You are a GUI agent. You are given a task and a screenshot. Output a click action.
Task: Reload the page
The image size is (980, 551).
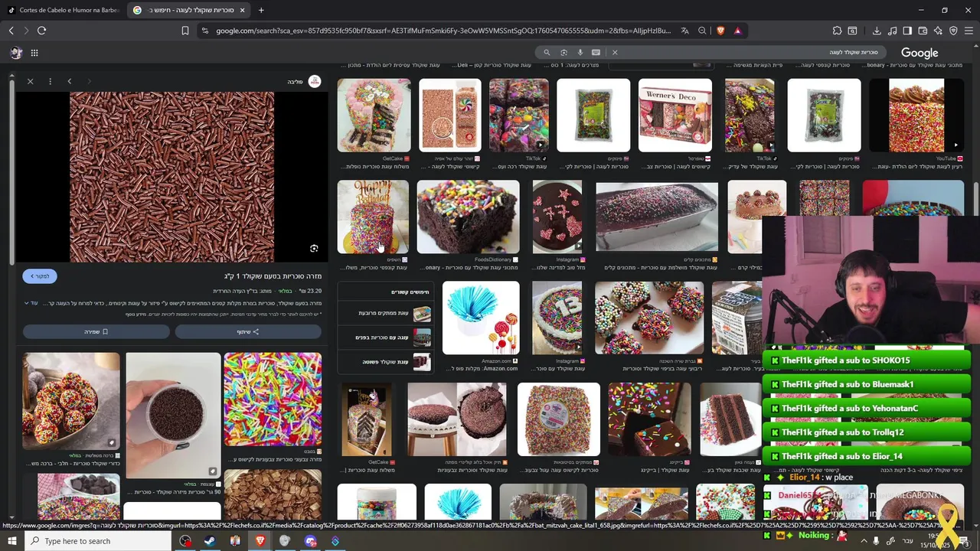coord(41,31)
